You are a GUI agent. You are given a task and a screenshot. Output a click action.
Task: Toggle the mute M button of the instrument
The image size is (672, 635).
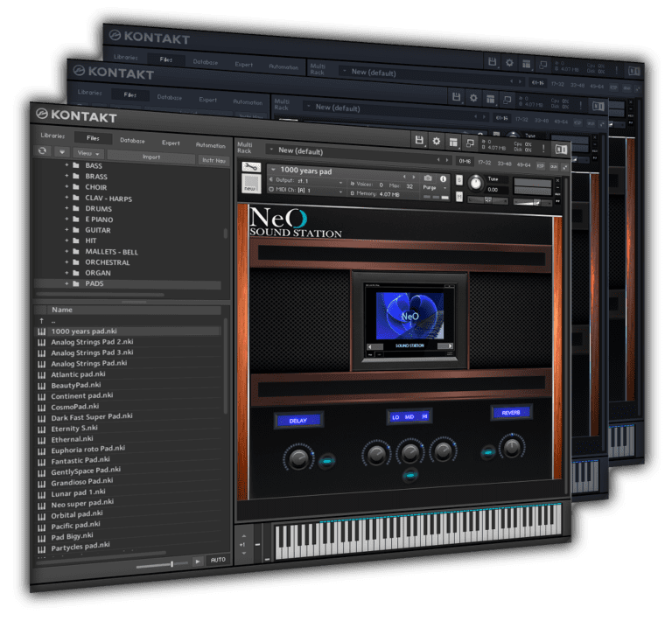click(459, 197)
